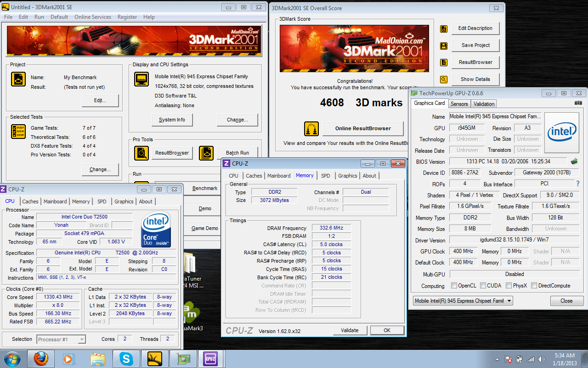Open the Online Services menu

coord(93,17)
